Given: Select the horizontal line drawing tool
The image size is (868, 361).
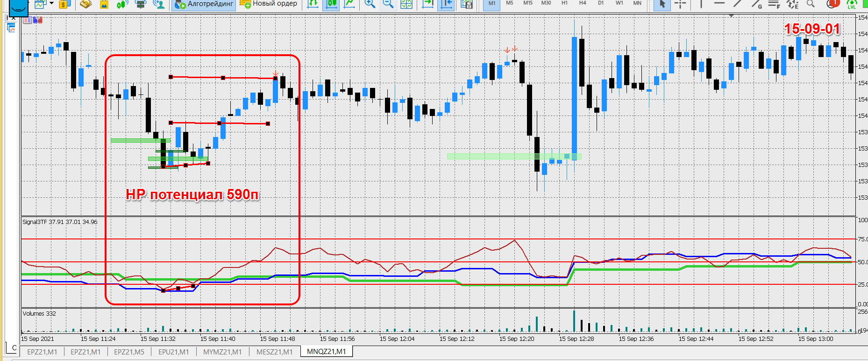Looking at the screenshot, I should (x=719, y=4).
